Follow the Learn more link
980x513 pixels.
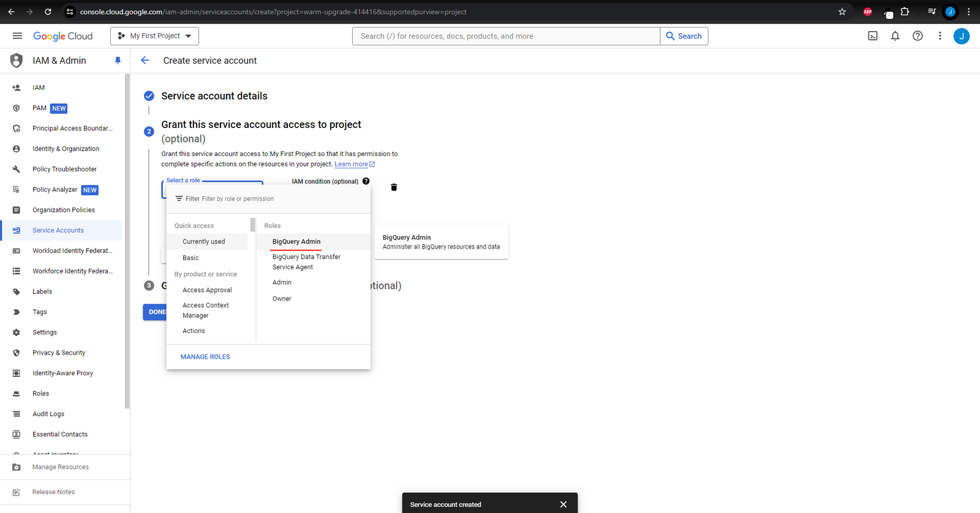tap(354, 164)
